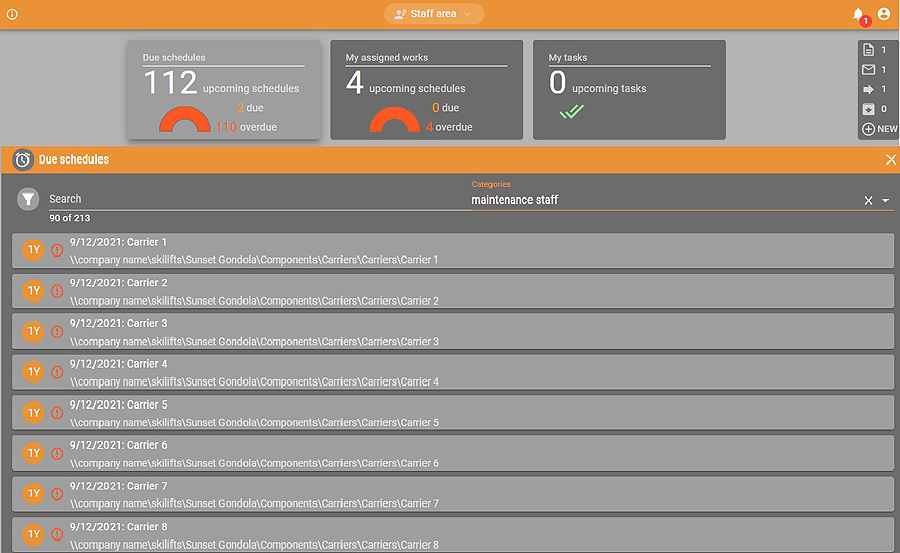The image size is (900, 553).
Task: Click the notification bell icon
Action: click(857, 14)
